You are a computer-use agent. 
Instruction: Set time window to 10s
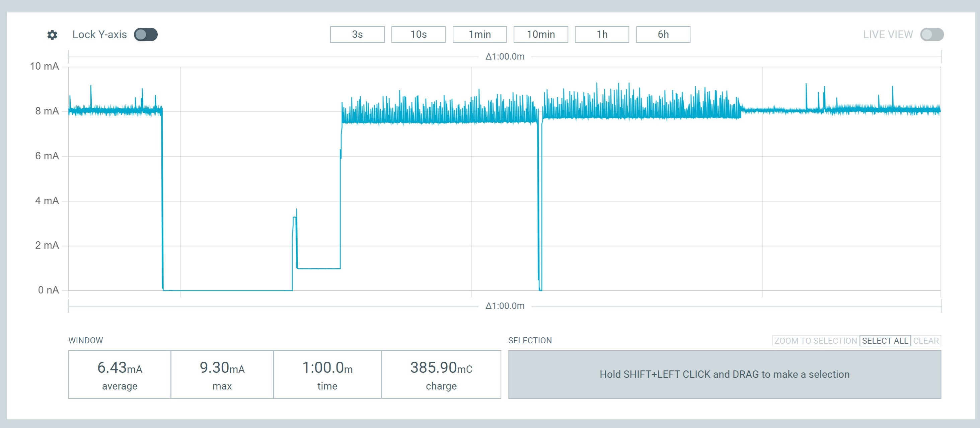[x=418, y=34]
